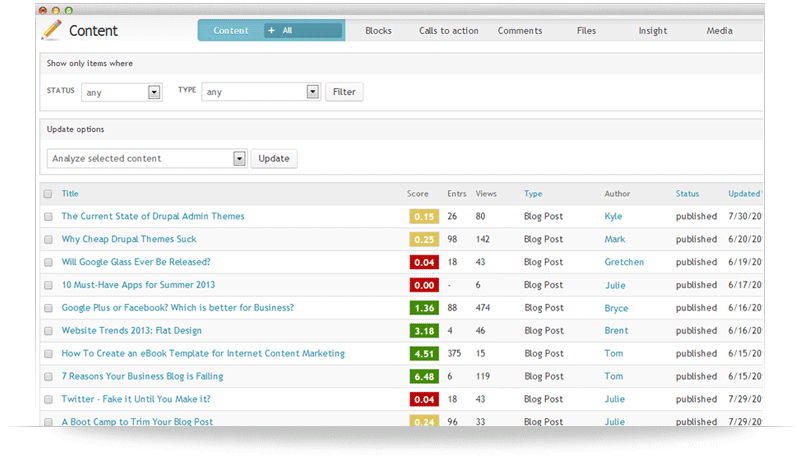
Task: Click the pencil Content icon
Action: (x=52, y=30)
